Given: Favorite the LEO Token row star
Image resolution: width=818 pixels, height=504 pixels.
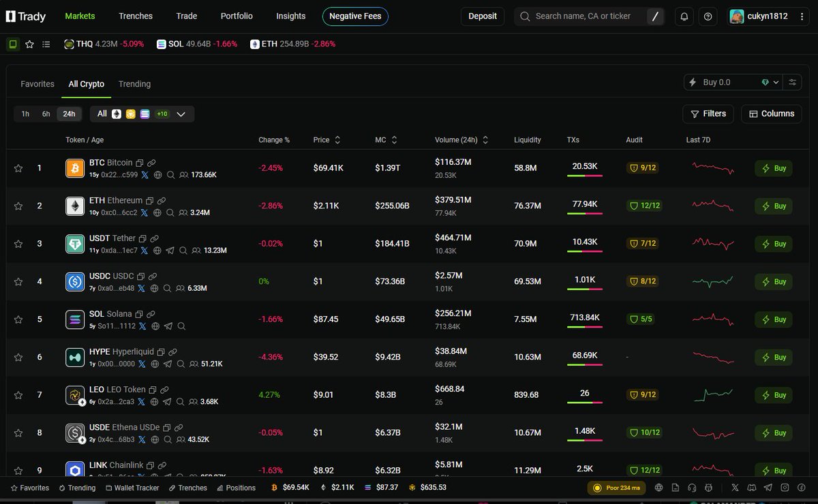Looking at the screenshot, I should coord(18,395).
